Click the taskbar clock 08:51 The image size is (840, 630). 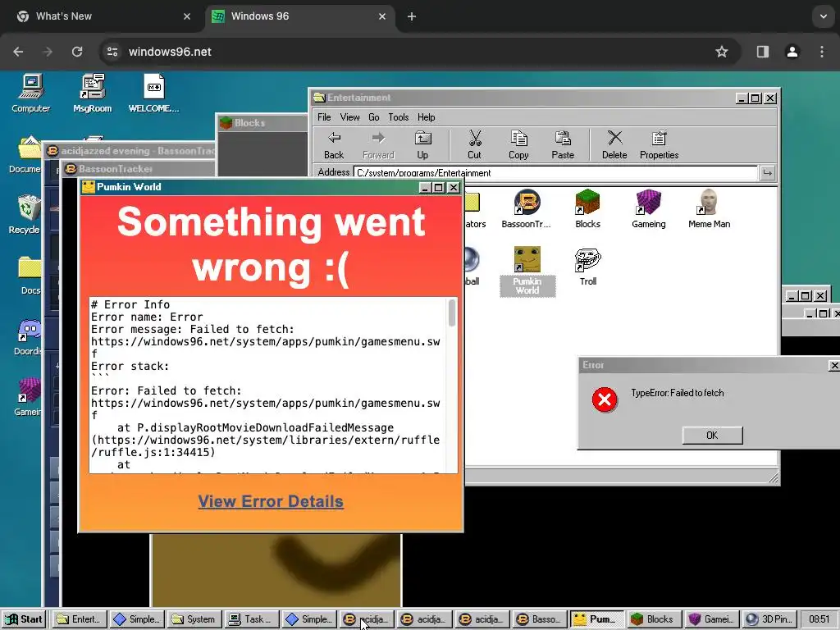point(819,619)
